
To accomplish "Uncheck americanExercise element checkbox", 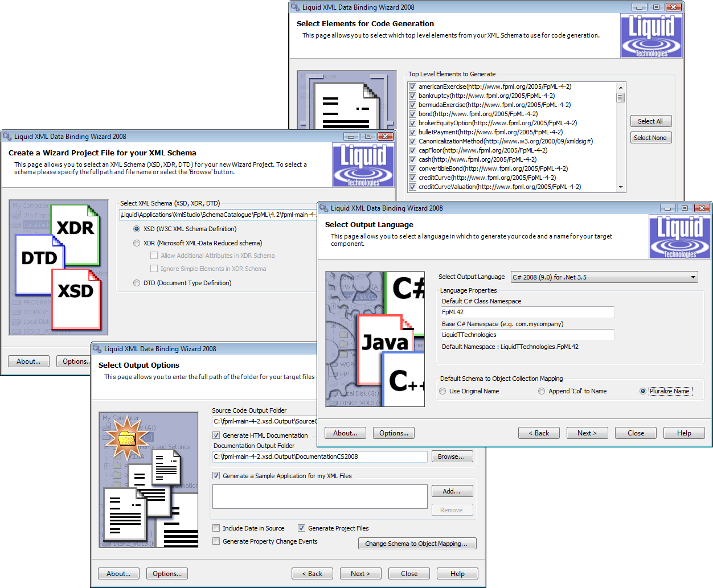I will 412,87.
